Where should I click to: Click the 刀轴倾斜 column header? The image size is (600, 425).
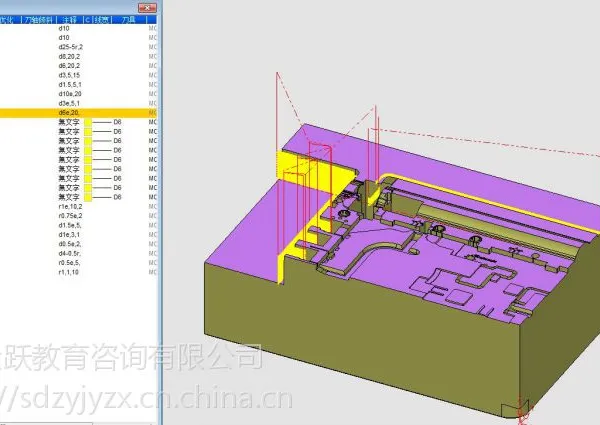38,20
